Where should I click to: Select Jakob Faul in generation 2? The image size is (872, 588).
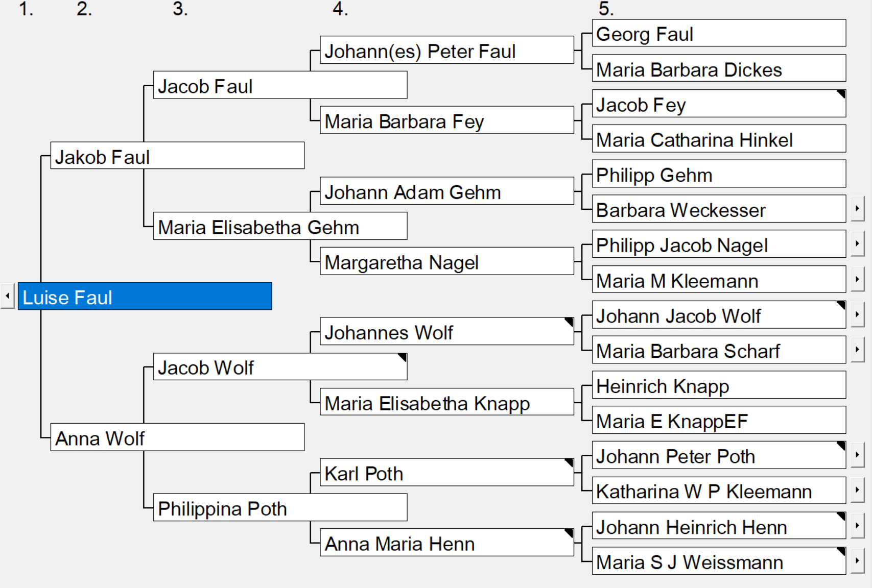177,156
